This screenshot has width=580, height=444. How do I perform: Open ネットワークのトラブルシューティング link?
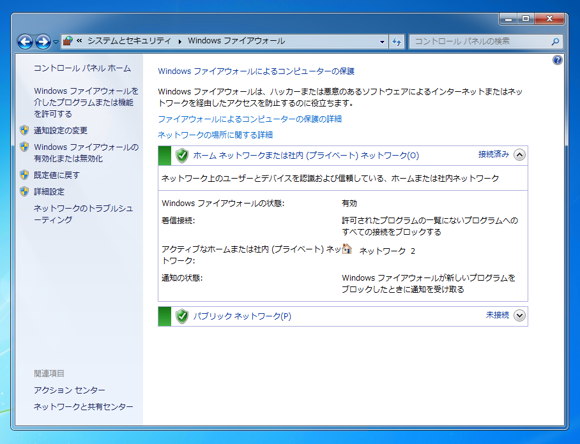83,214
